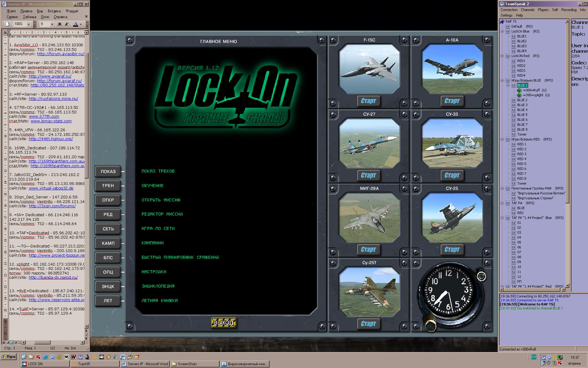This screenshot has height=368, width=588.
Task: Click the New Document icon in Word
Action: tap(8, 24)
